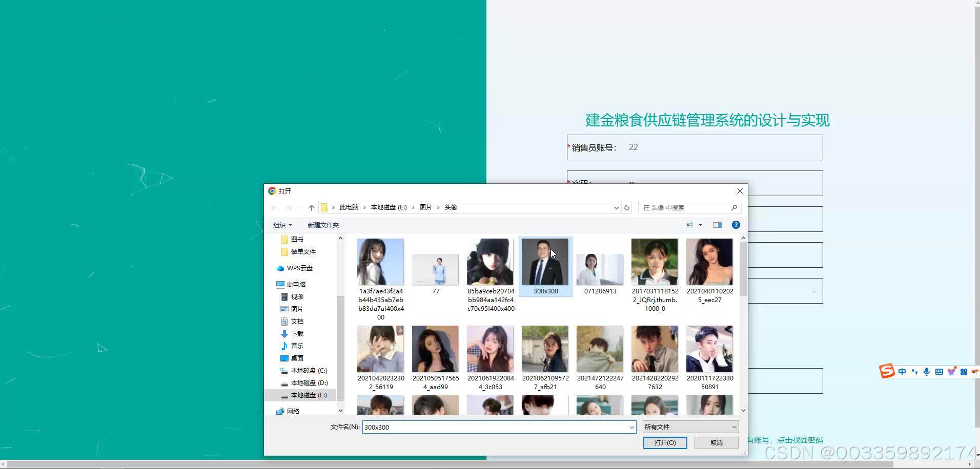Select the 202011172233050891 thumbnail
The height and width of the screenshot is (469, 980).
point(709,349)
